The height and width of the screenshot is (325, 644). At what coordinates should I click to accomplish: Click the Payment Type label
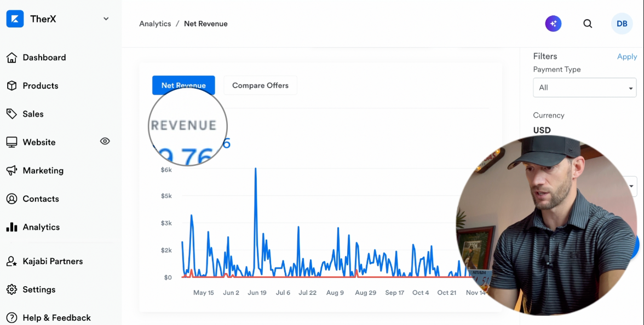click(556, 69)
